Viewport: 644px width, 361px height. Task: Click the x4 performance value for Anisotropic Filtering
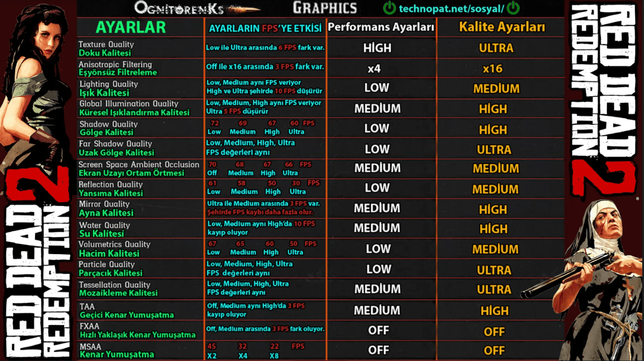click(374, 69)
